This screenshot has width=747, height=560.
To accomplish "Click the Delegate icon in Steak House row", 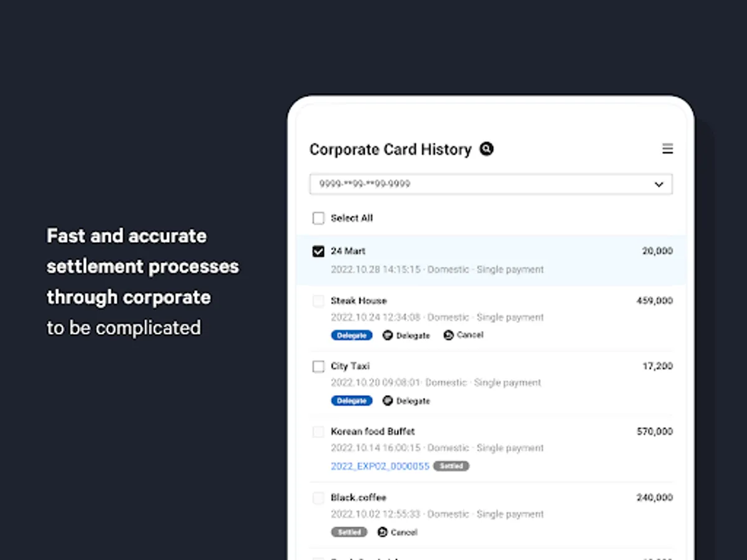I will pos(388,335).
